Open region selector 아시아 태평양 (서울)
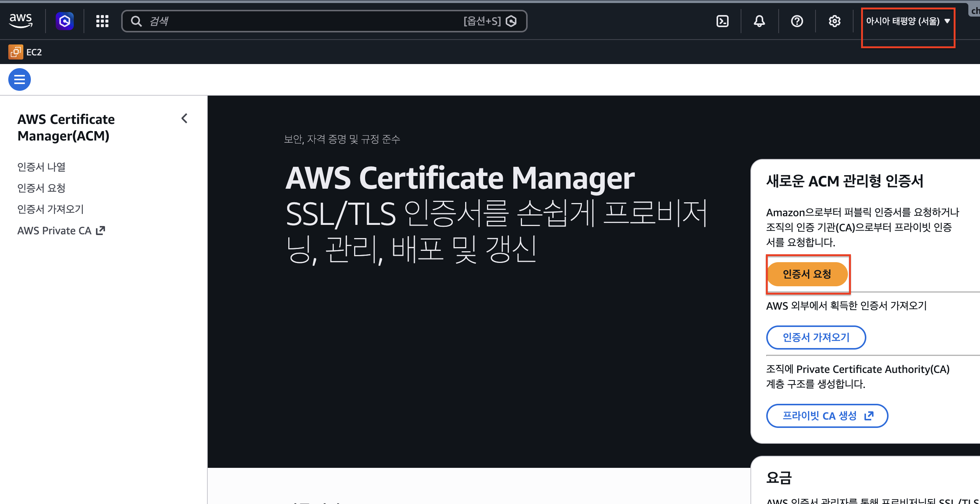980x504 pixels. click(x=908, y=21)
